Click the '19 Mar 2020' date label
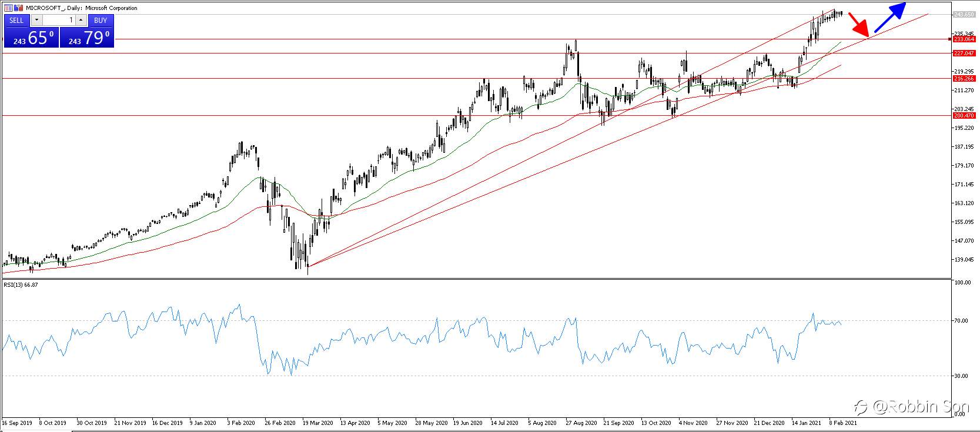The height and width of the screenshot is (432, 980). coord(317,423)
